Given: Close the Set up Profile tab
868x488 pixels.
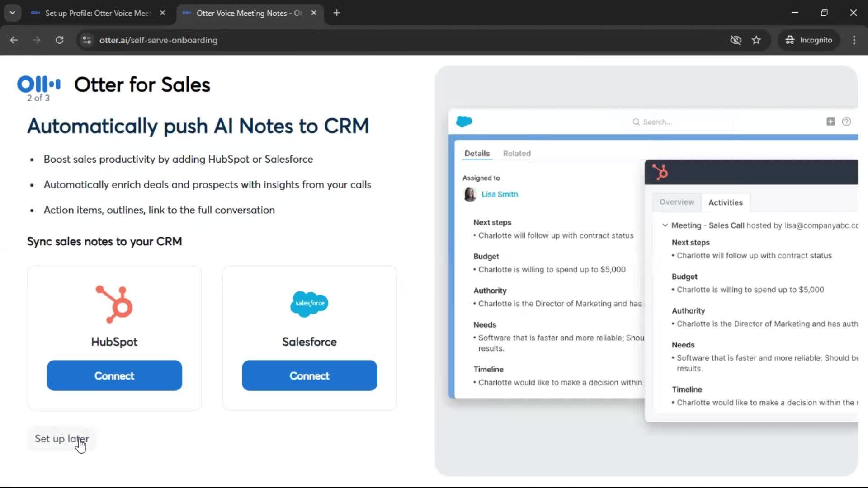Looking at the screenshot, I should [x=162, y=13].
